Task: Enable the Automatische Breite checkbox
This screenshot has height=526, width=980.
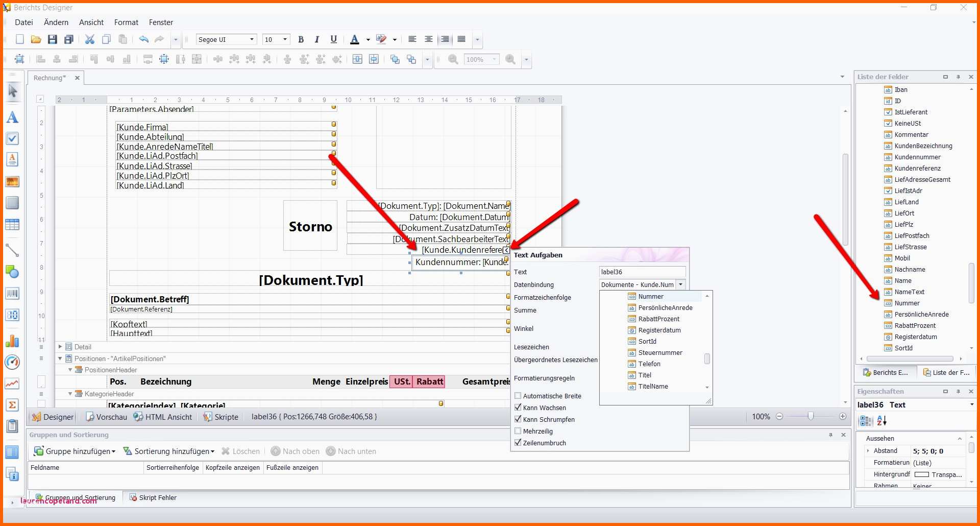Action: pyautogui.click(x=518, y=396)
